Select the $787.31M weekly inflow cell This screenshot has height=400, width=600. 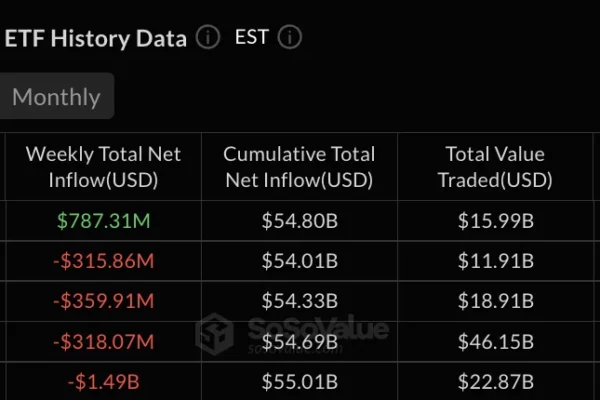pyautogui.click(x=103, y=222)
